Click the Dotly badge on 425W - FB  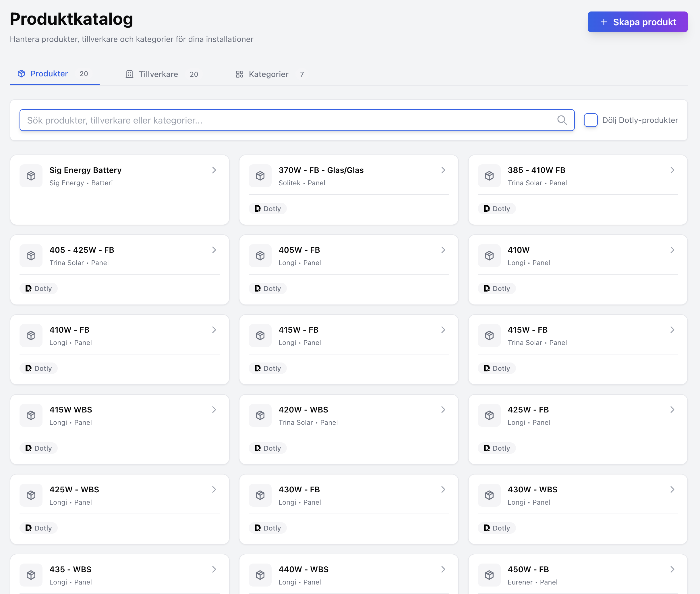[x=497, y=448]
